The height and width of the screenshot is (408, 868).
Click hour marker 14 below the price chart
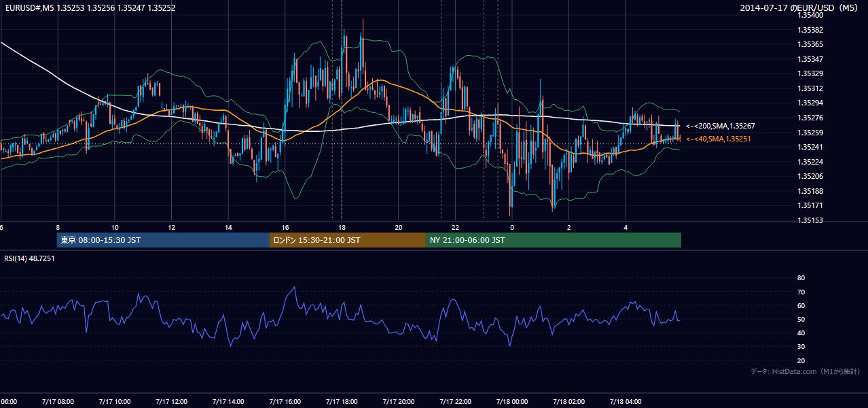click(x=228, y=228)
